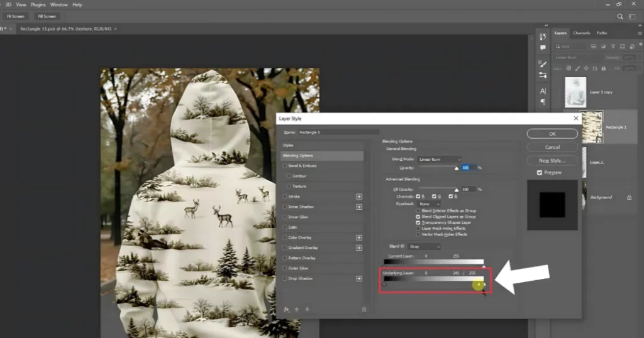
Task: Open the Adjustments sliders panel icon
Action: pos(543,75)
